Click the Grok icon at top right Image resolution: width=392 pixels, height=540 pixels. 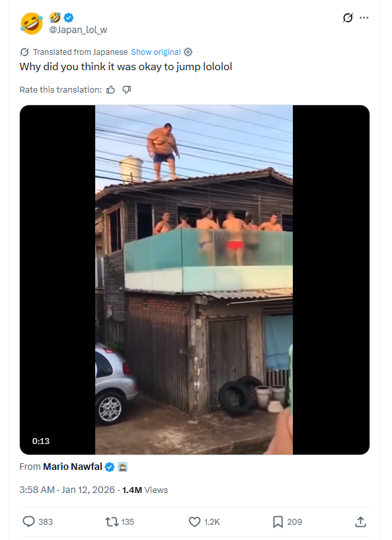click(x=348, y=18)
